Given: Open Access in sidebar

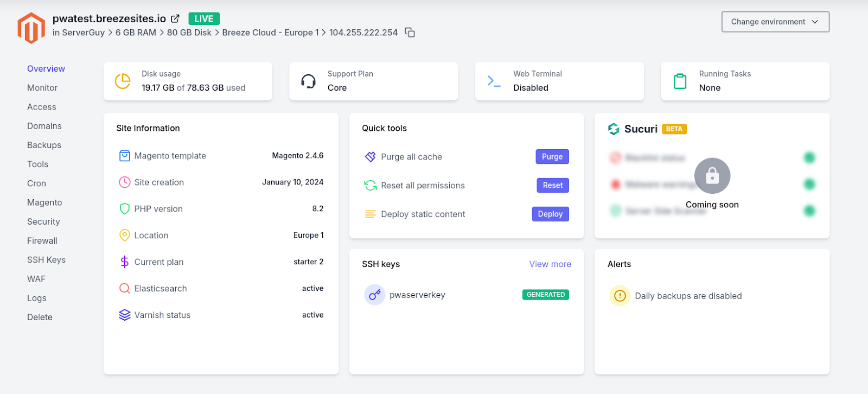Looking at the screenshot, I should click(42, 107).
